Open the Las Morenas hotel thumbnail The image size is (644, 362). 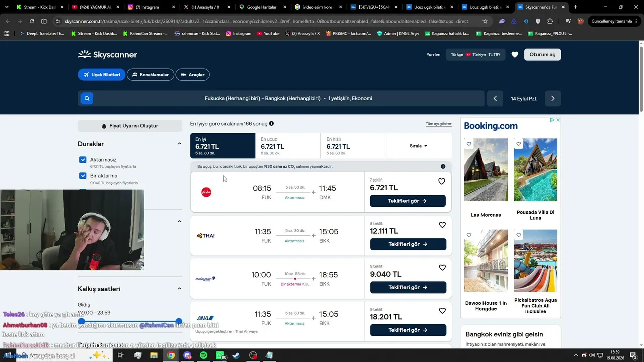coord(486,169)
